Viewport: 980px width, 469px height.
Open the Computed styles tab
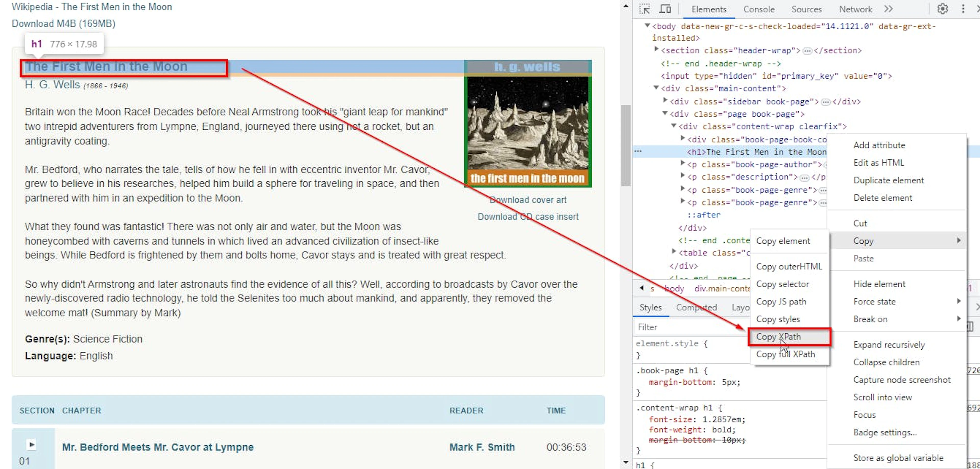(x=696, y=307)
